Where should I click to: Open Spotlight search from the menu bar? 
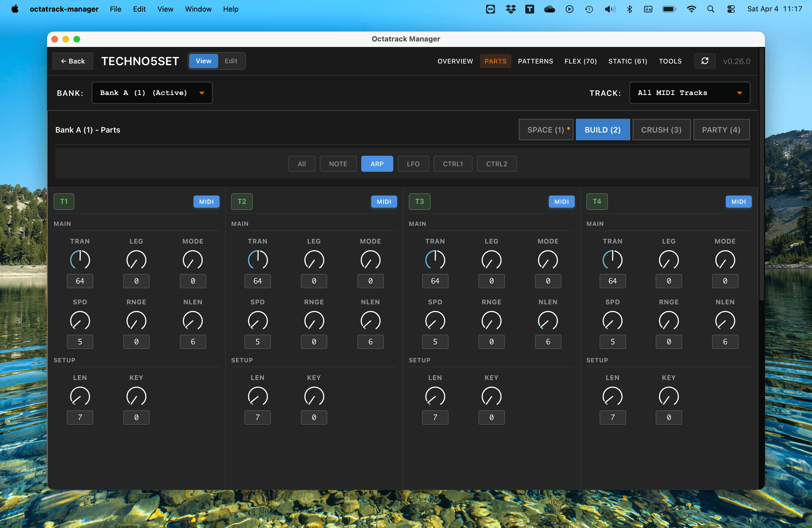710,9
